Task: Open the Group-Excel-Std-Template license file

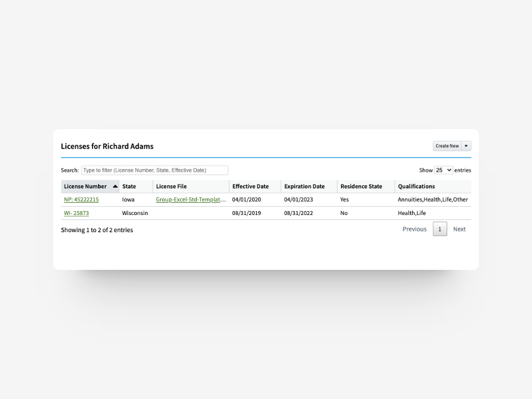Action: pos(191,199)
